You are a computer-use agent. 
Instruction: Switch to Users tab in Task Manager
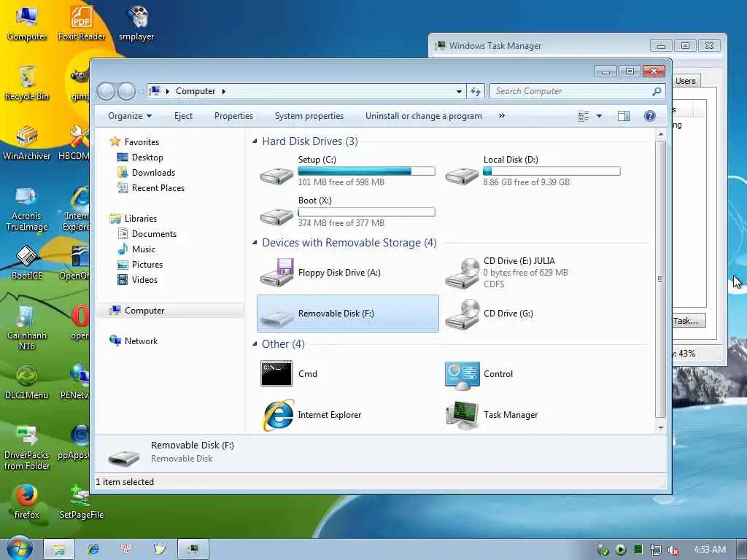pyautogui.click(x=685, y=81)
